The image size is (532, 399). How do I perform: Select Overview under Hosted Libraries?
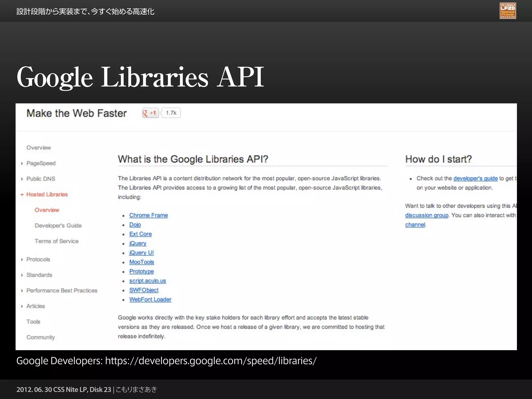[x=47, y=210]
